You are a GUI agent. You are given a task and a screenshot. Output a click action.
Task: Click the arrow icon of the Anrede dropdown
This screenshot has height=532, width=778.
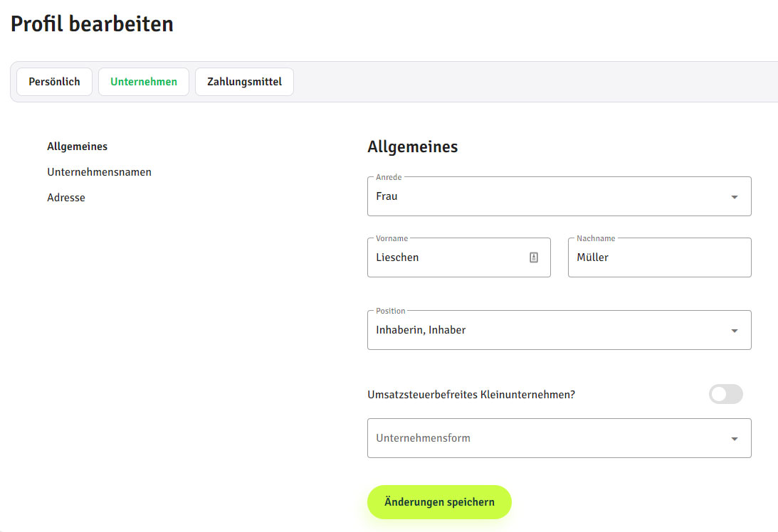coord(734,197)
